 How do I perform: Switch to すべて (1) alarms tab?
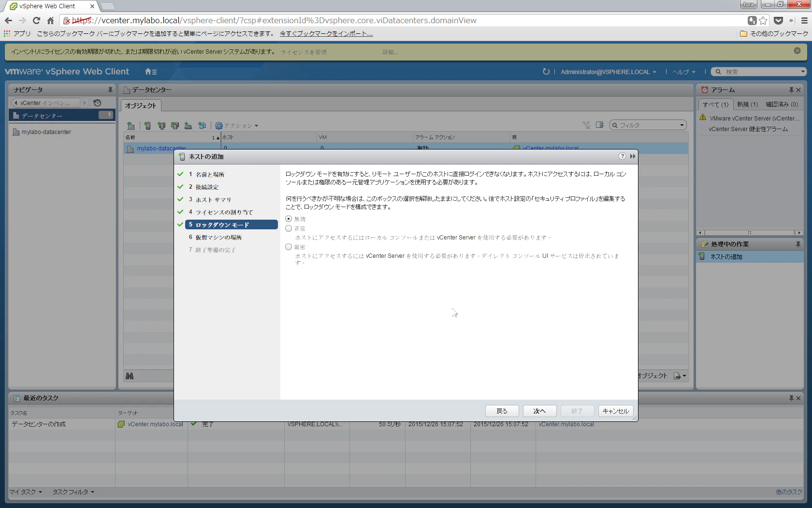716,104
